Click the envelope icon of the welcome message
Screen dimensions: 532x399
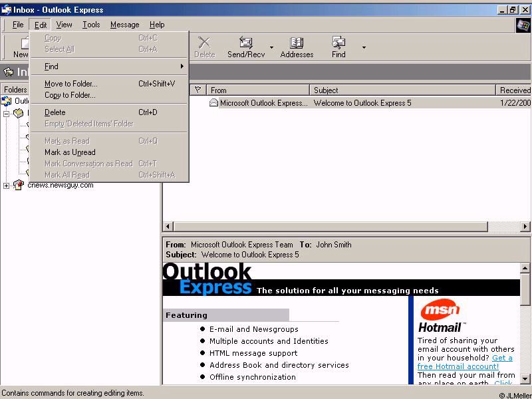213,103
